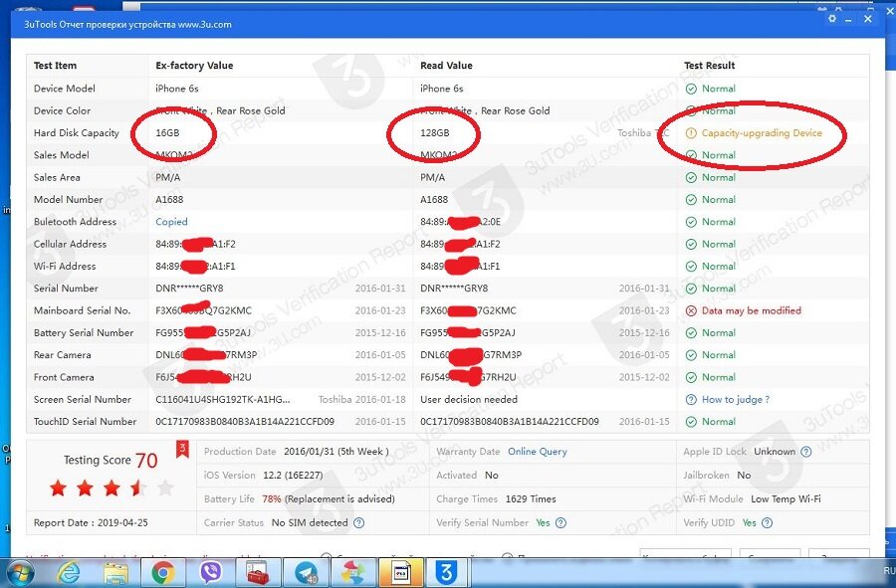
Task: Click star rating under Testing Score
Action: pyautogui.click(x=112, y=489)
